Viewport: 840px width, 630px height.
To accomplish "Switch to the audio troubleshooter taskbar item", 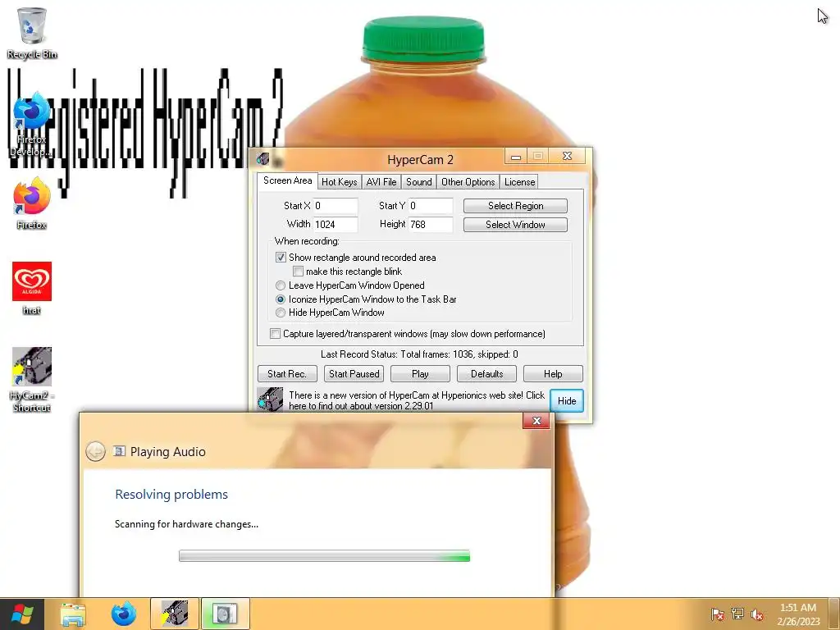I will click(225, 614).
